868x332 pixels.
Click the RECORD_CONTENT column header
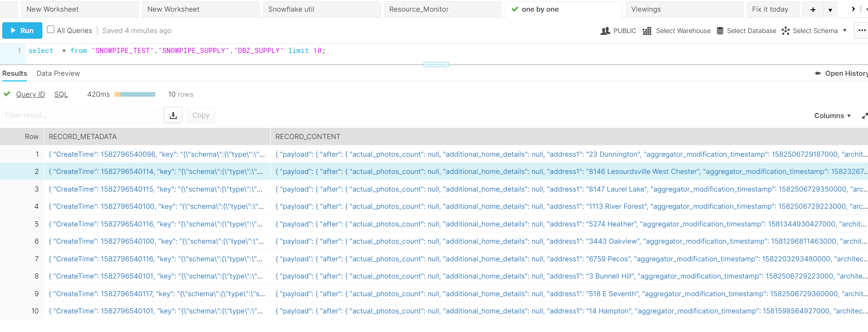[x=569, y=137]
